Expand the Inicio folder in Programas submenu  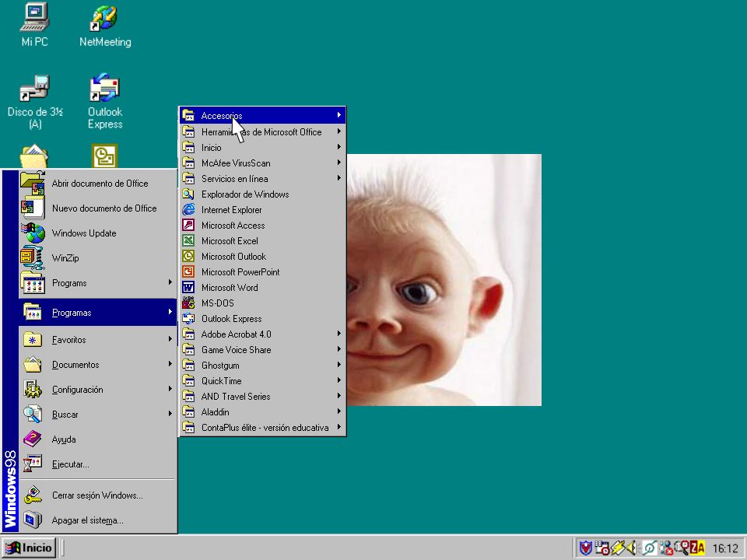(x=262, y=148)
